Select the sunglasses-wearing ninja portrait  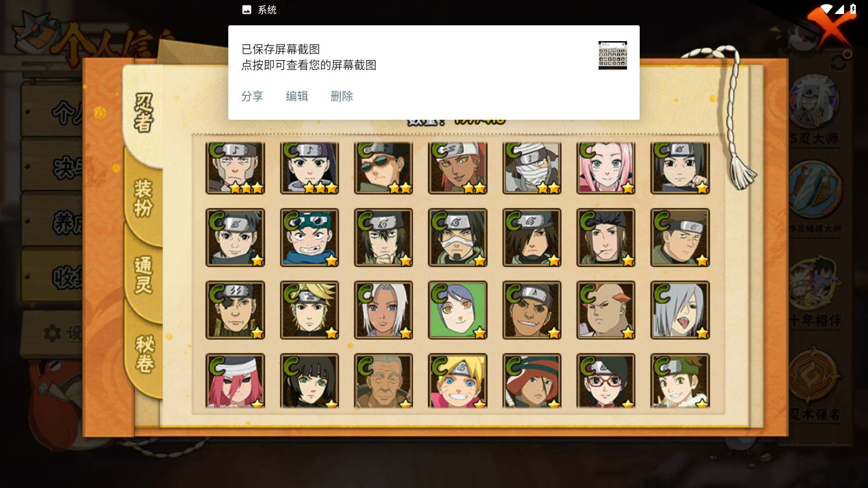pos(383,168)
